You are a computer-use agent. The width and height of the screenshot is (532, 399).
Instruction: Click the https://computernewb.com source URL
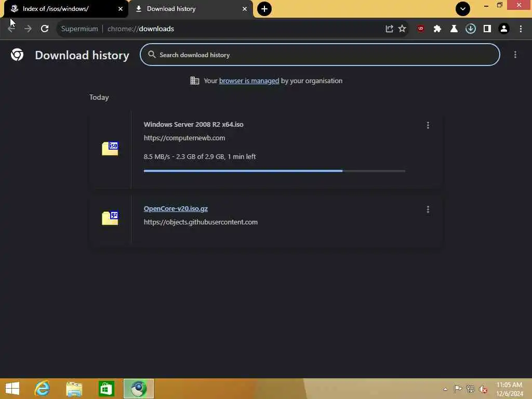[x=184, y=138]
